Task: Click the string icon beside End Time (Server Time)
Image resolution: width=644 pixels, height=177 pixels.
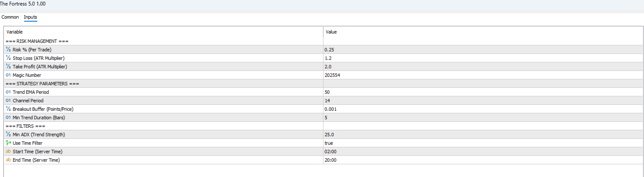Action: click(x=8, y=160)
